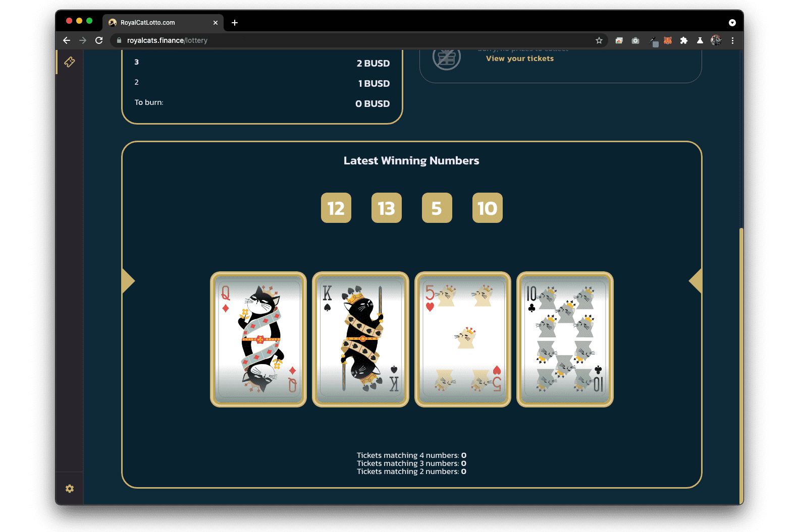Click the prize gift box icon
Viewport: 799px width, 532px height.
click(447, 58)
